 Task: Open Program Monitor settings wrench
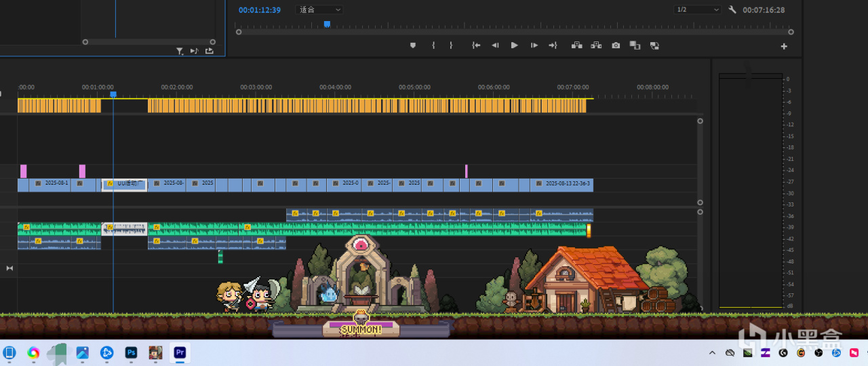click(732, 10)
